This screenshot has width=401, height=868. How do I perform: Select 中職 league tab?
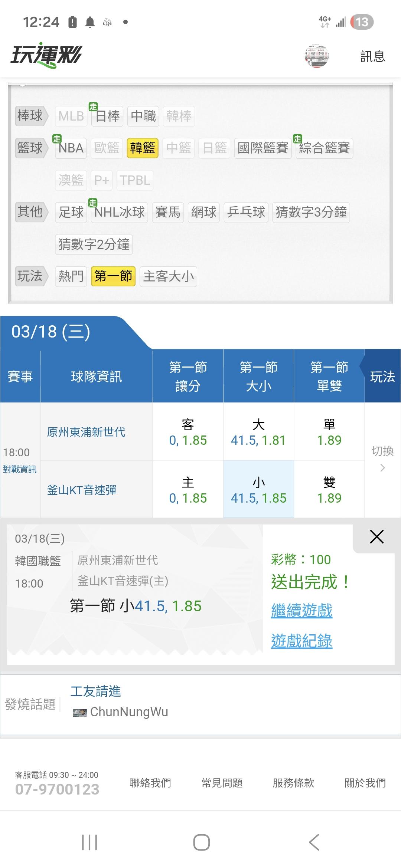point(143,116)
